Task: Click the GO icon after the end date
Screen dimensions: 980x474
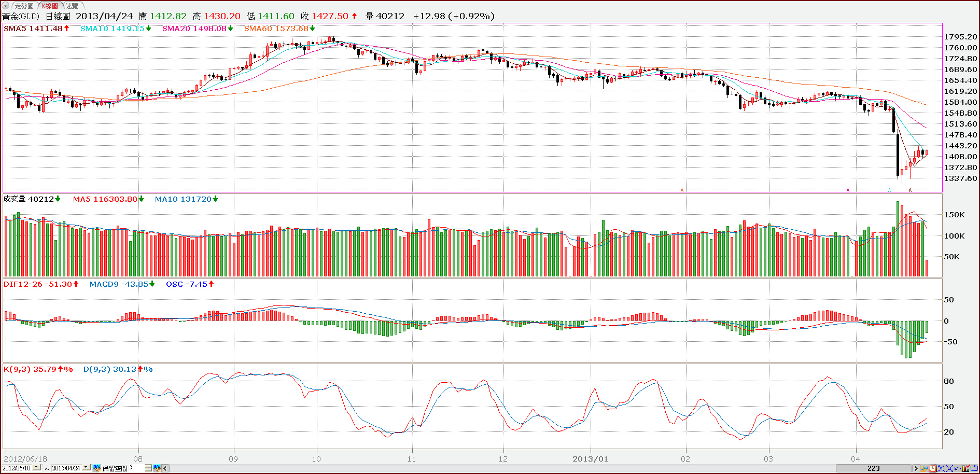Action: [x=97, y=468]
